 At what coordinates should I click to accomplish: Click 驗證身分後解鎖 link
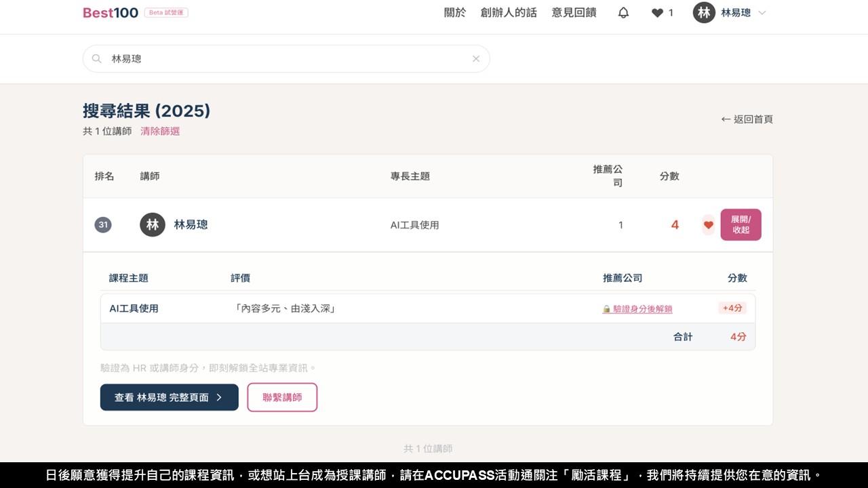(642, 309)
